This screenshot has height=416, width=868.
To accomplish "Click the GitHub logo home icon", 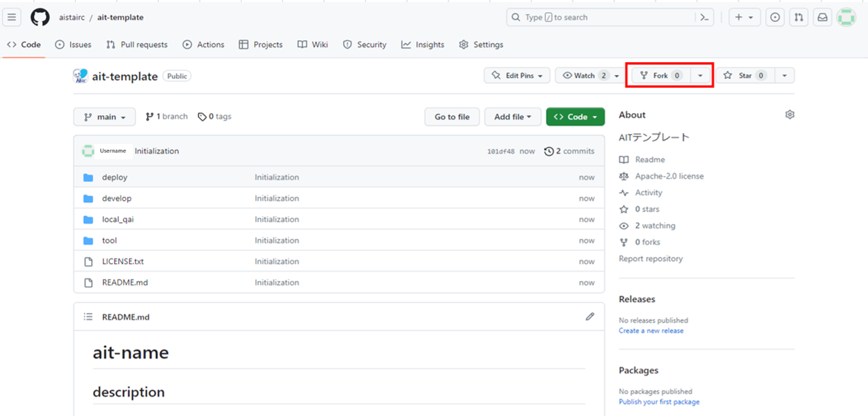I will pyautogui.click(x=40, y=17).
